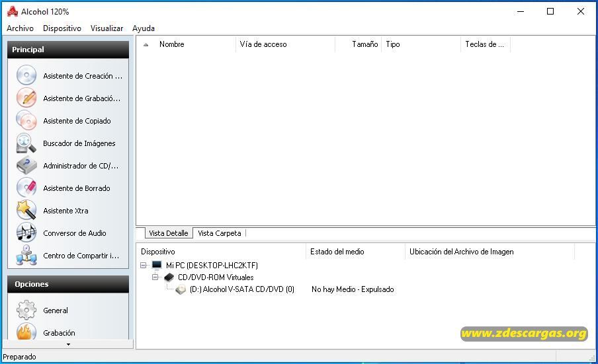Click the Teclas de ... column header
This screenshot has height=364, width=598.
point(486,44)
